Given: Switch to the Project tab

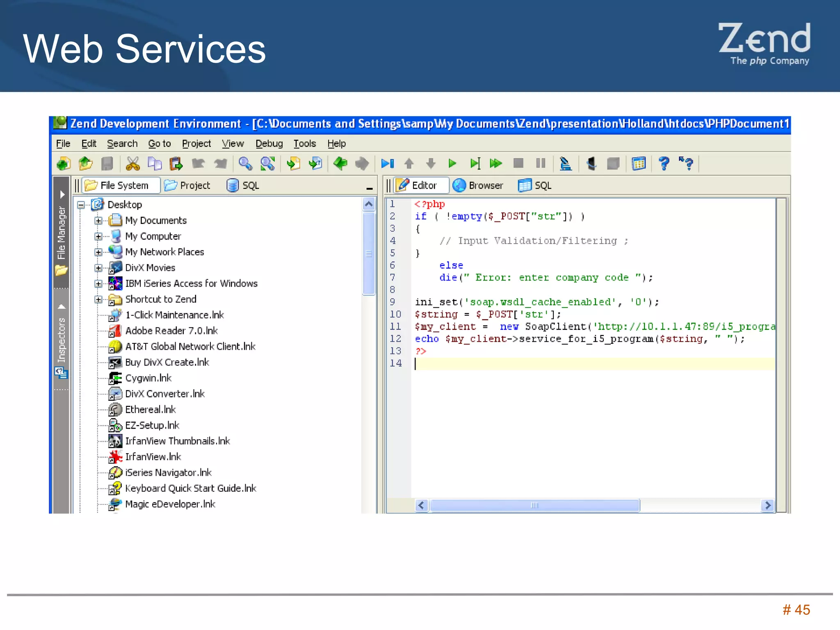Looking at the screenshot, I should (x=187, y=185).
